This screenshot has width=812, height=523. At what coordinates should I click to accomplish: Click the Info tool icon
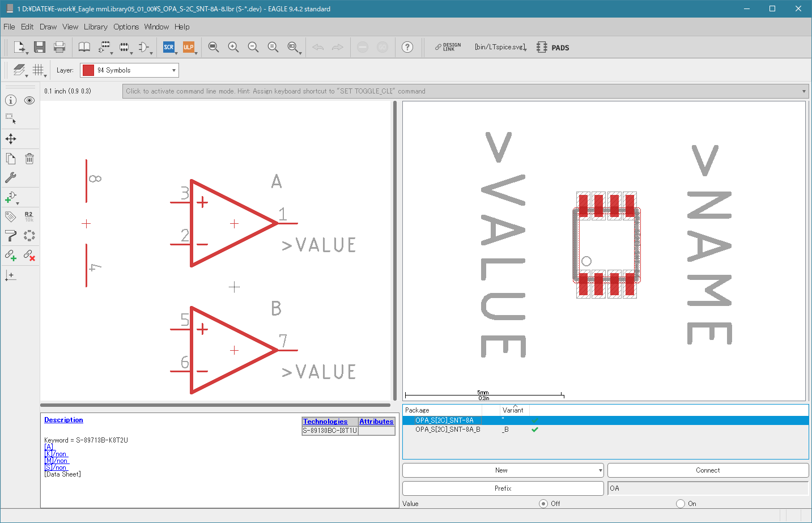point(11,100)
